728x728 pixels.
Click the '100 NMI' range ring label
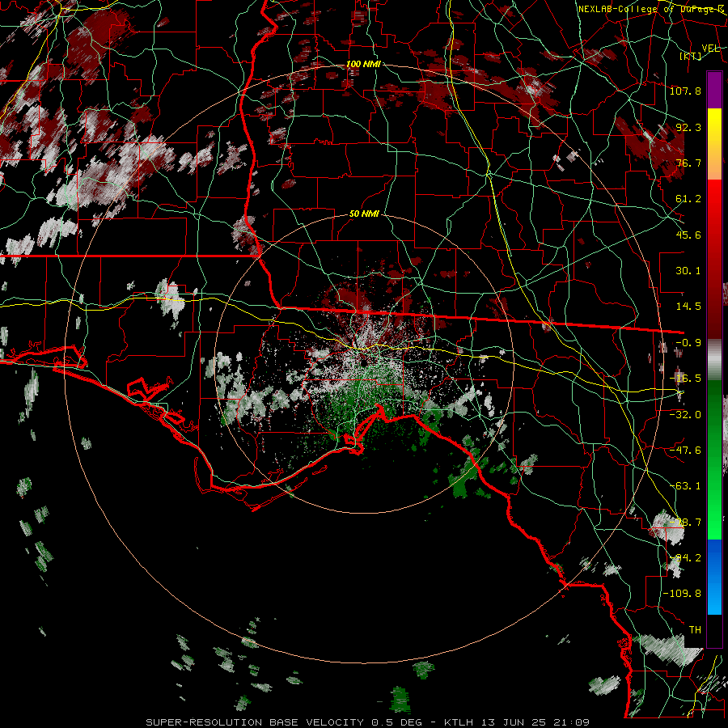point(363,64)
